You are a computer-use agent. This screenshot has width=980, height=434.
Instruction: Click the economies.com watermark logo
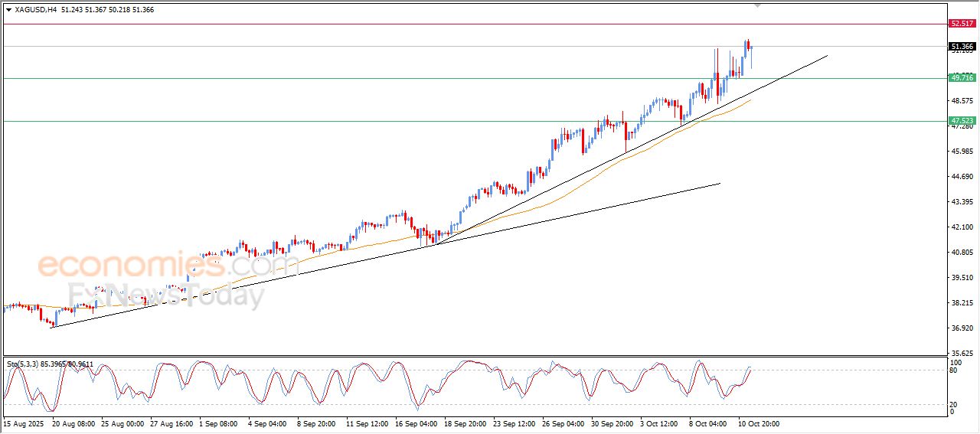point(167,266)
